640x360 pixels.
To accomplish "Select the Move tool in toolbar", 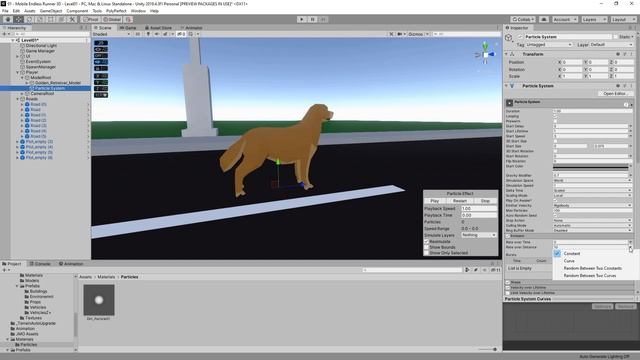I will [19, 19].
